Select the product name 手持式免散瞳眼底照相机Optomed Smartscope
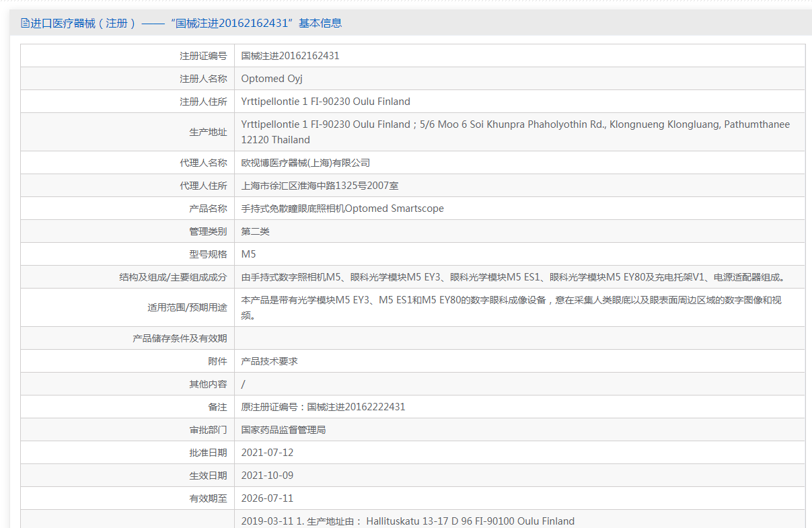Image resolution: width=812 pixels, height=528 pixels. coord(342,209)
